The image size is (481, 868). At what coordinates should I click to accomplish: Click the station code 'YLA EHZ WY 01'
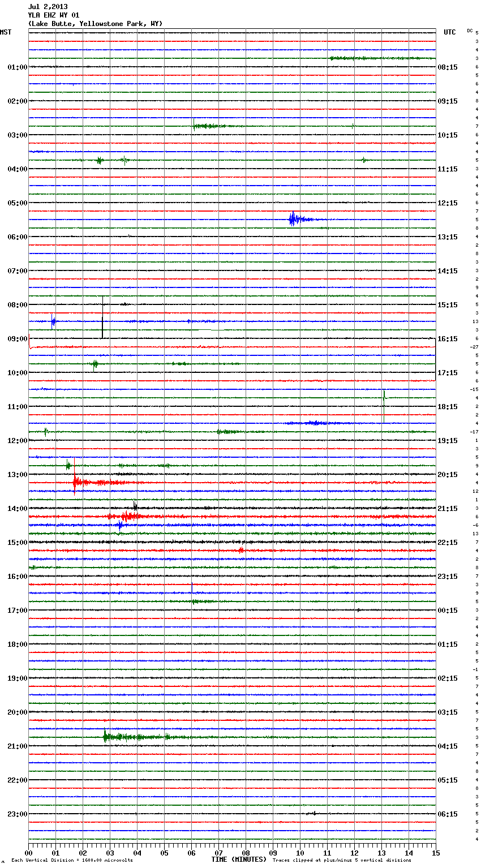pyautogui.click(x=54, y=15)
